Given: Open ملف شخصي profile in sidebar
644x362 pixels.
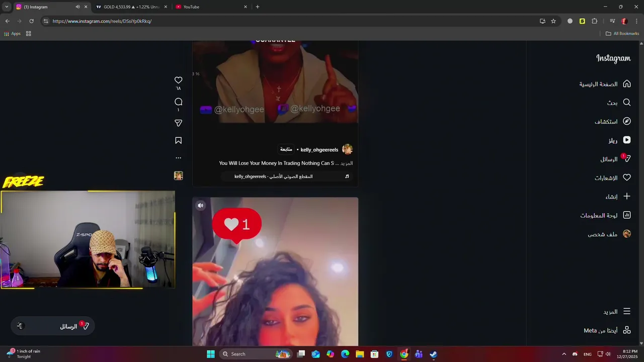Looking at the screenshot, I should tap(609, 234).
